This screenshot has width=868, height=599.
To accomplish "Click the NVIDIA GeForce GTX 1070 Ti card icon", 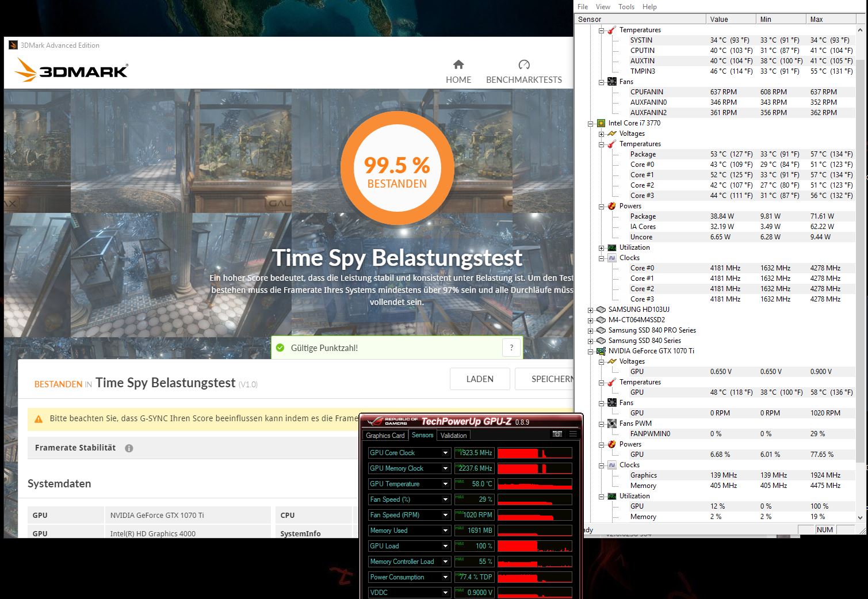I will coord(601,351).
